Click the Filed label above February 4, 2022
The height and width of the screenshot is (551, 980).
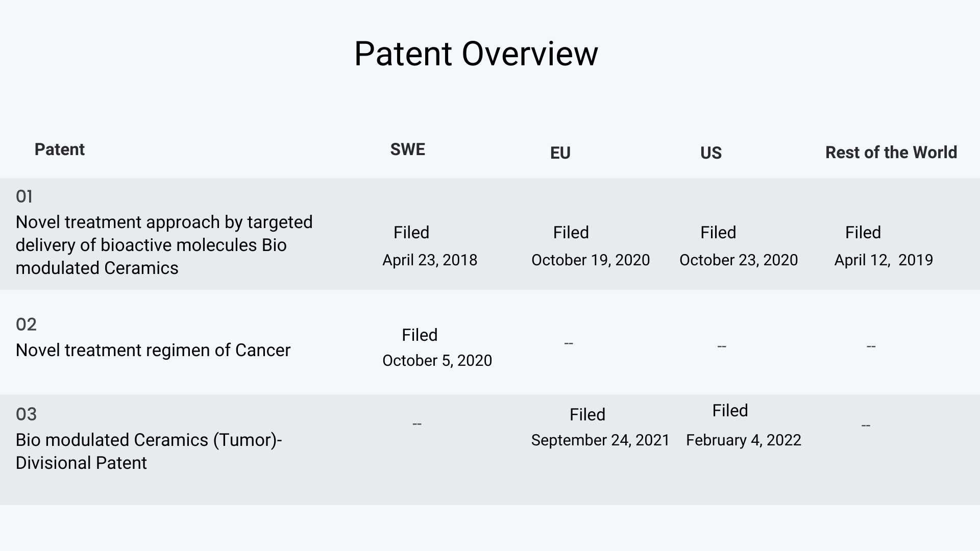[x=730, y=411]
